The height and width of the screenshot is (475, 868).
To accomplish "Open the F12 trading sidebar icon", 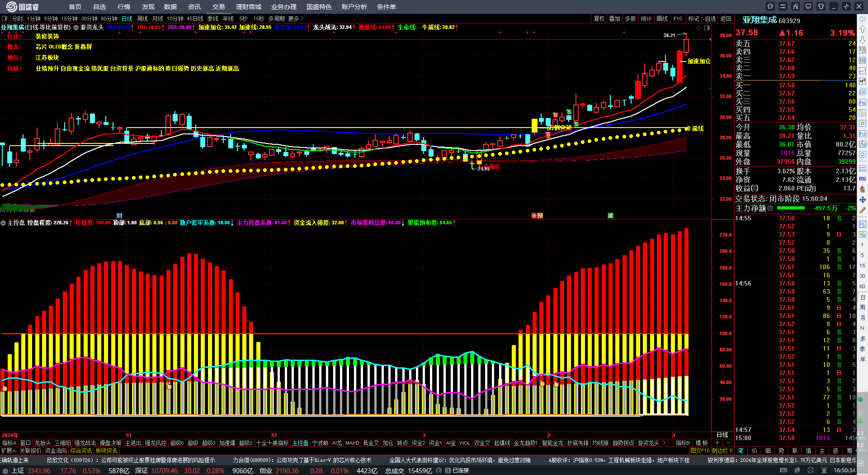I will coord(863,134).
